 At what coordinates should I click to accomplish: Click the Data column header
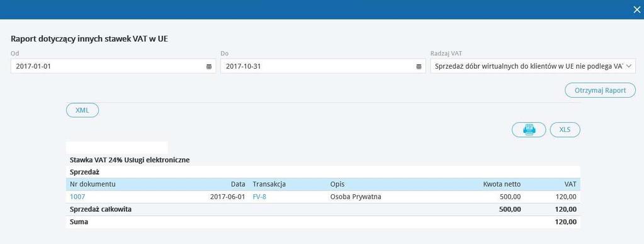[x=238, y=184]
